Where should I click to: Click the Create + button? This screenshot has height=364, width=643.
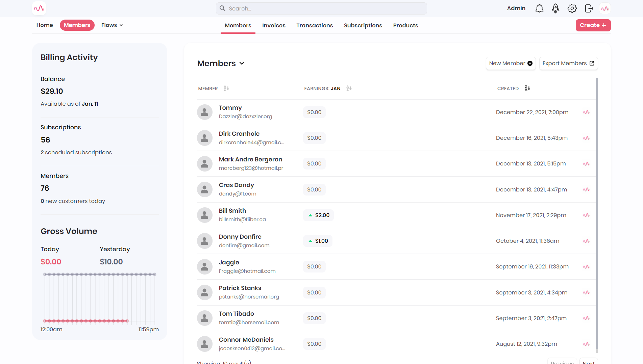tap(593, 25)
